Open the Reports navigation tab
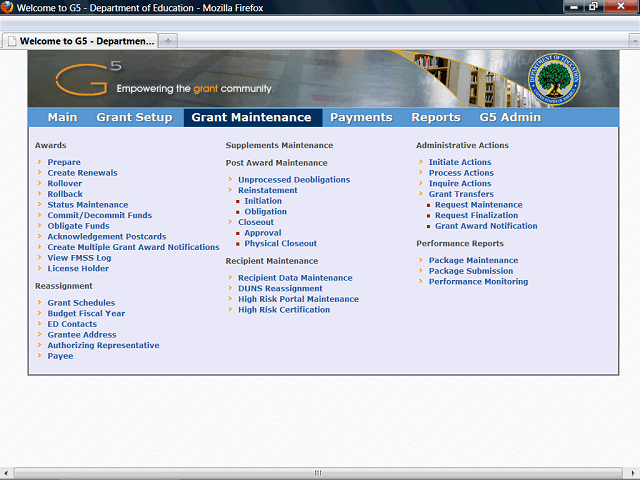This screenshot has width=640, height=480. click(x=436, y=118)
